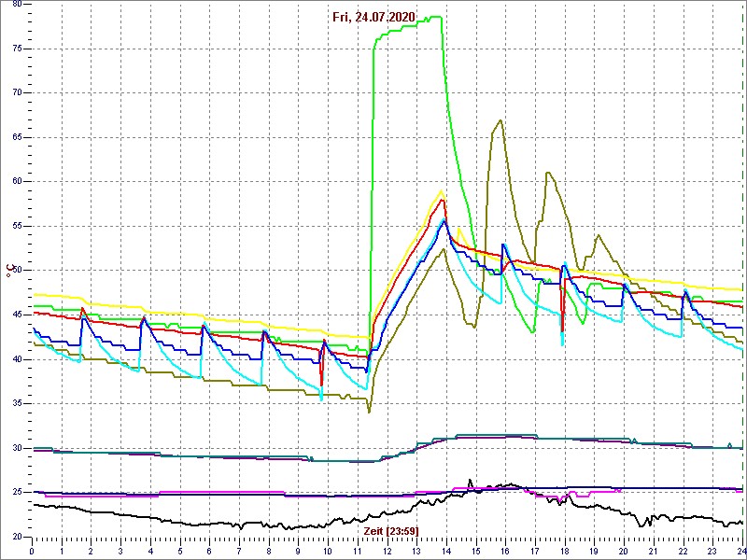Select the 45 temperature axis label
The height and width of the screenshot is (560, 747).
coord(18,315)
